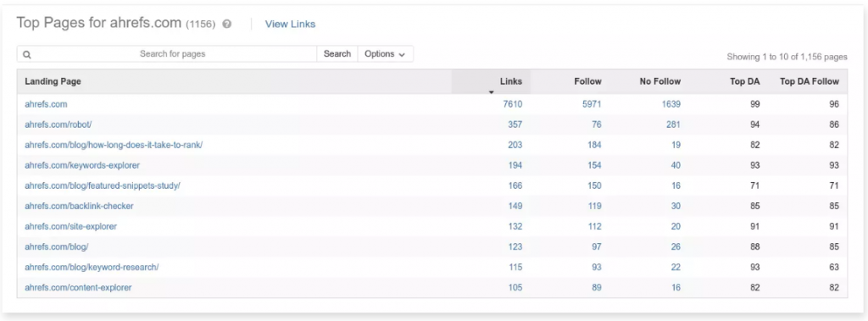Click the 22 no follow count
Image resolution: width=868 pixels, height=321 pixels.
tap(676, 267)
